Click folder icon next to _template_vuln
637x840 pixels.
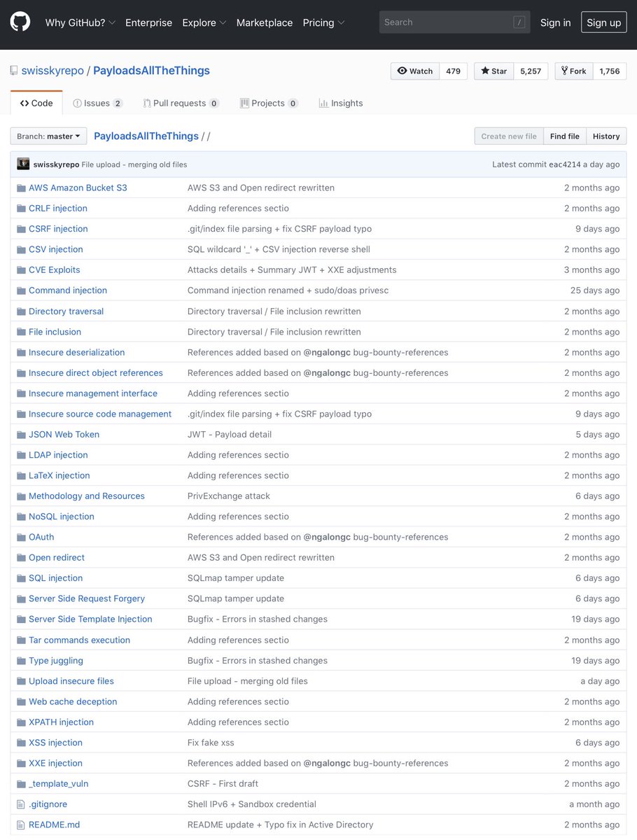click(x=21, y=783)
